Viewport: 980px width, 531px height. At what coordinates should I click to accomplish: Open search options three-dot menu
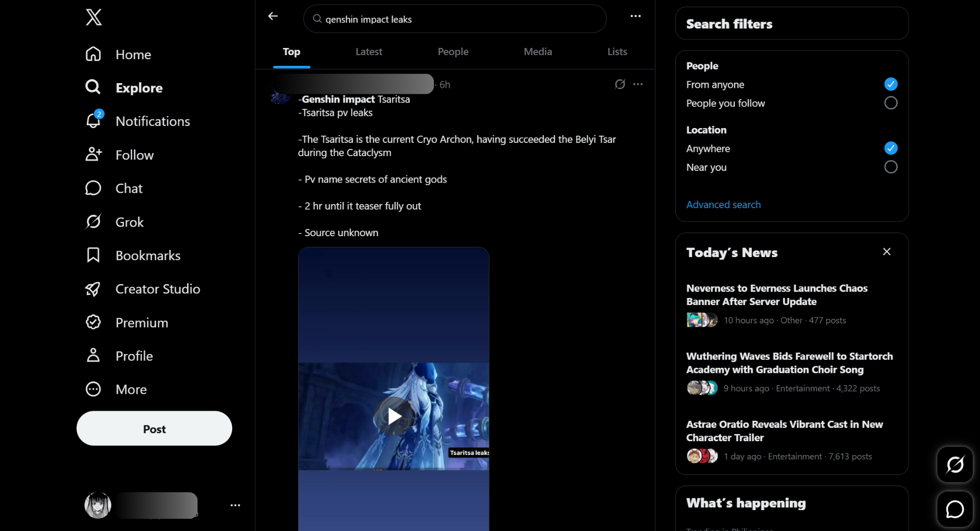(x=635, y=16)
